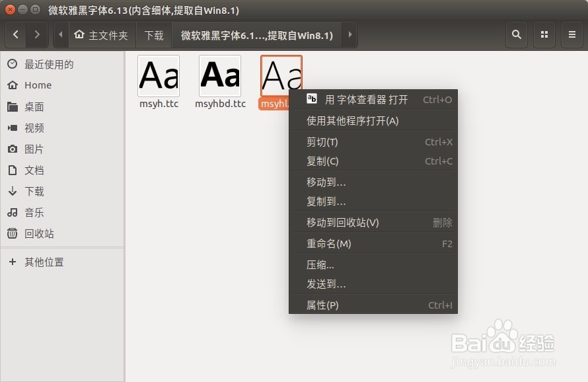Select the msyhbd.ttc bold font thumbnail
This screenshot has width=588, height=382.
220,76
